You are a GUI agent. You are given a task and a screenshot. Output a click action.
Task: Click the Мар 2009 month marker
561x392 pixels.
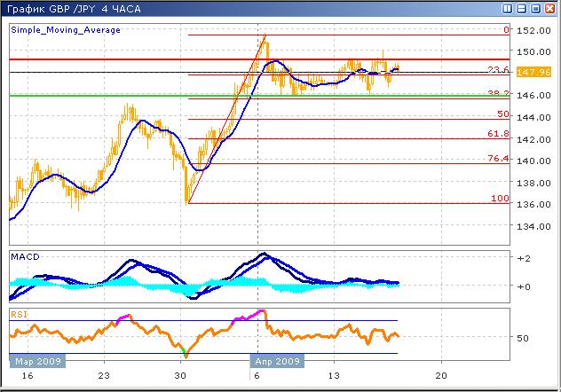[36, 361]
